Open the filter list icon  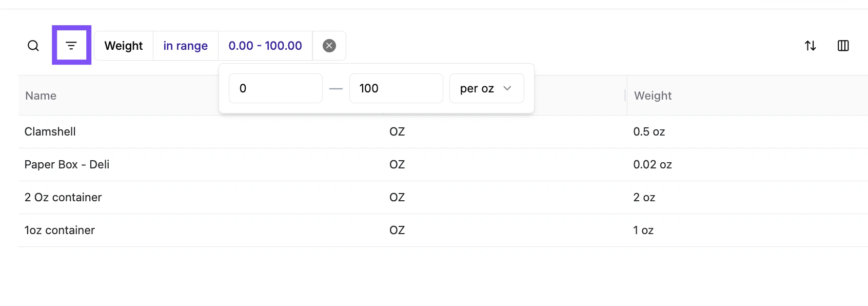click(71, 46)
